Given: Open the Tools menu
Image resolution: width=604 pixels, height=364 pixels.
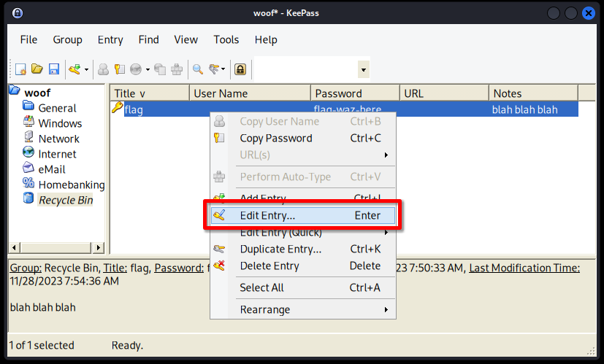Looking at the screenshot, I should tap(226, 39).
